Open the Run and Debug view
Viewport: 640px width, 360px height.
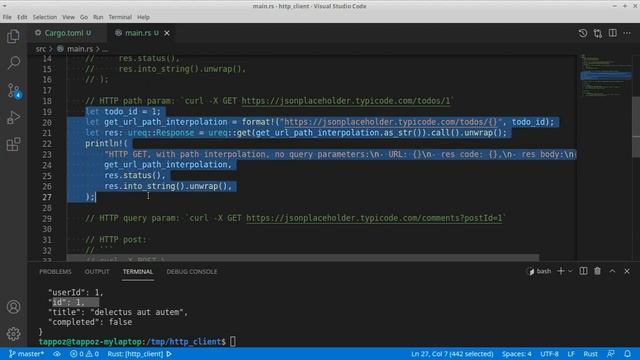click(13, 118)
